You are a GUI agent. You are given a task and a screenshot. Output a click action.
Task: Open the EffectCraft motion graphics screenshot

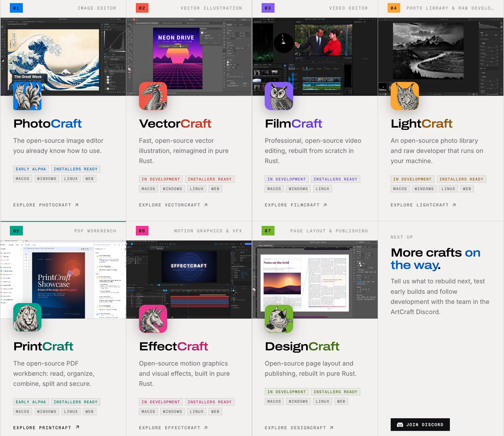point(189,279)
